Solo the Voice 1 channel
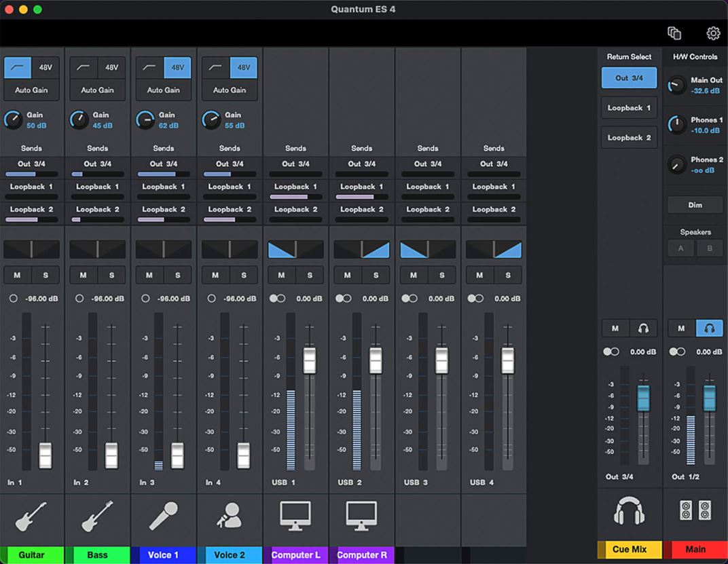 (178, 275)
